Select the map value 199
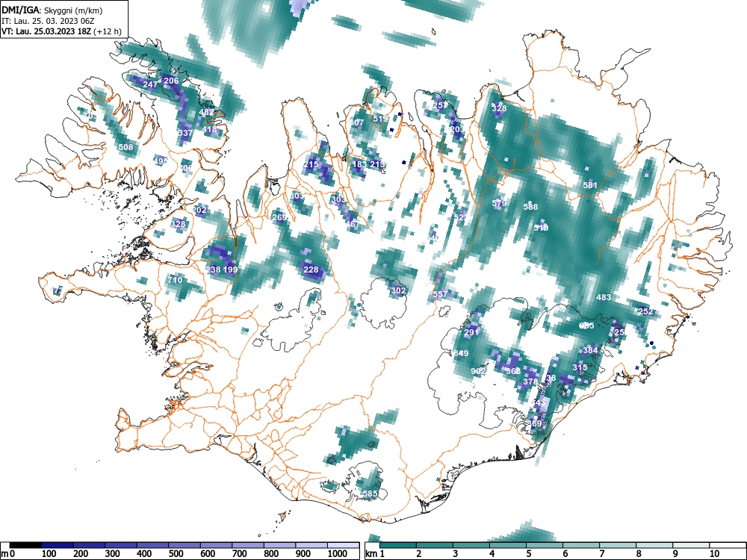Screen dimensions: 747x560 [230, 270]
